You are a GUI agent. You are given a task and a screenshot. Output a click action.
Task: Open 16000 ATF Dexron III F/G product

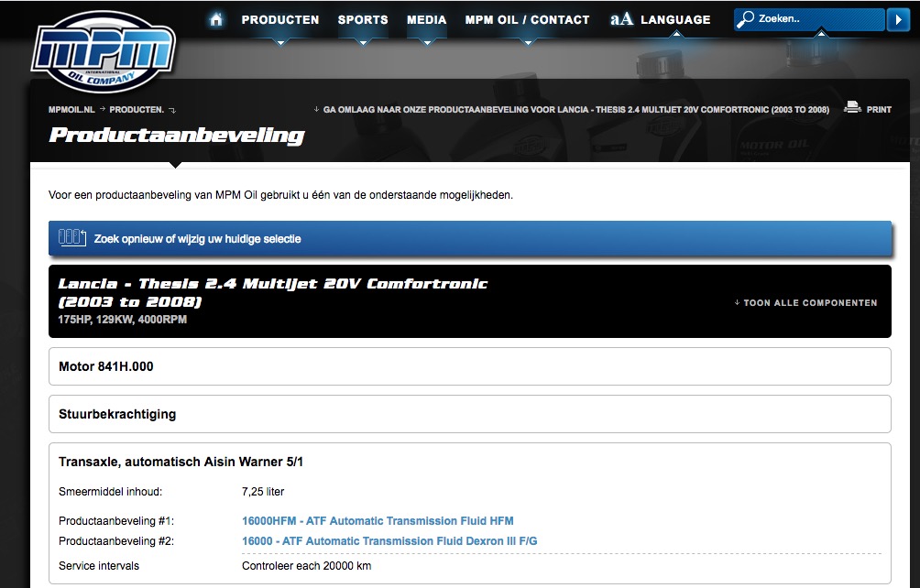[389, 541]
